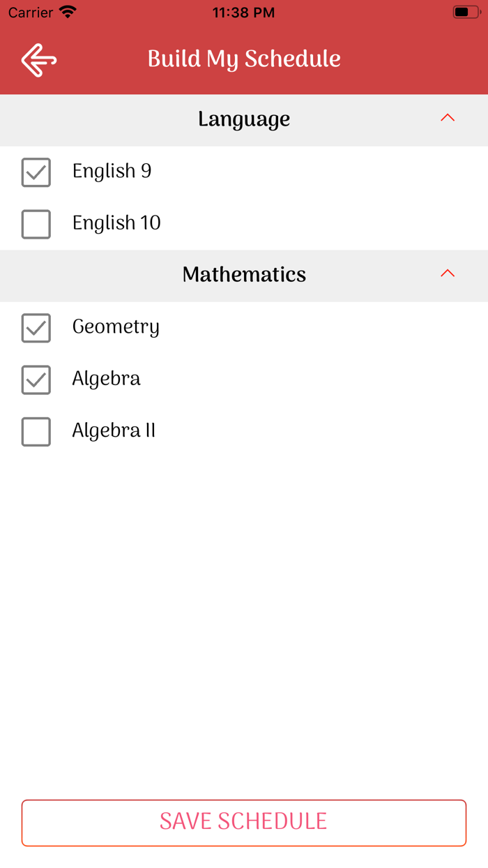Select the English 10 course label
Image resolution: width=488 pixels, height=868 pixels.
[x=116, y=223]
